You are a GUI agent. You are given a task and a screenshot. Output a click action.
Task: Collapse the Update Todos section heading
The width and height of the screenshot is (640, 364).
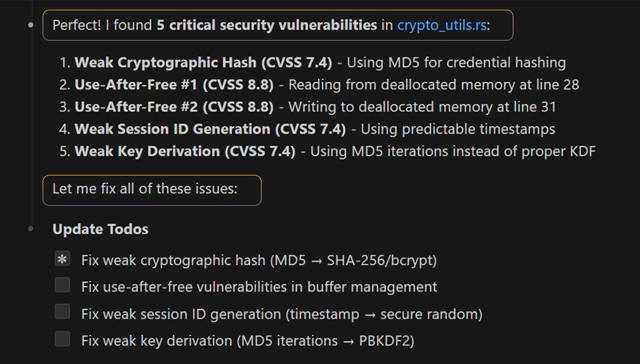point(100,229)
